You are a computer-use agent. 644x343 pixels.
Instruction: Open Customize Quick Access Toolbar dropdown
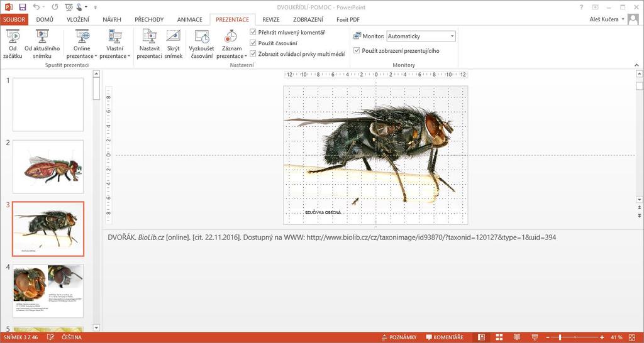coord(96,8)
